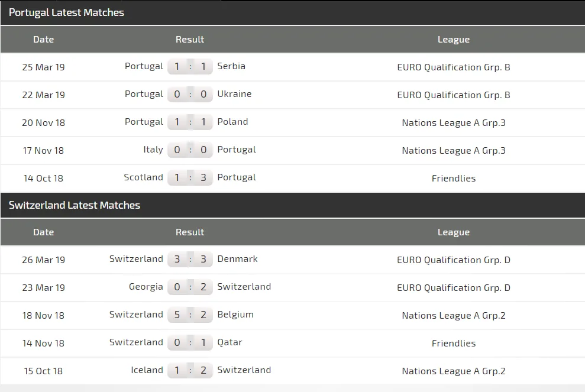
Task: Click the League column header in Switzerland table
Action: pos(453,232)
